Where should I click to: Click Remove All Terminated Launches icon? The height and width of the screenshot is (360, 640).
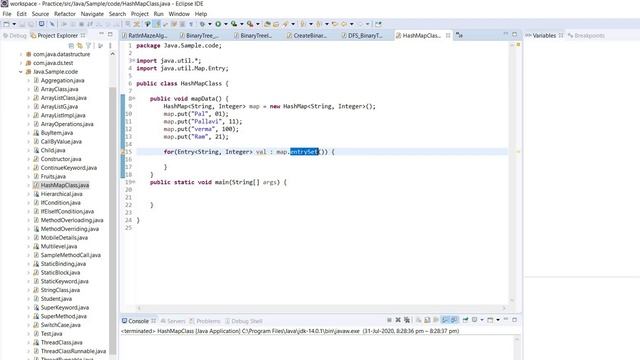407,320
